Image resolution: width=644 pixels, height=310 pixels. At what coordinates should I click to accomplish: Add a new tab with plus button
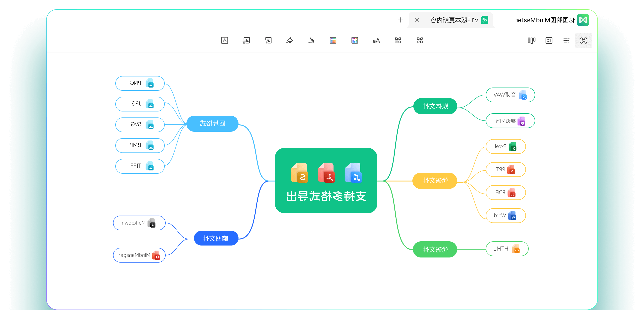click(400, 20)
